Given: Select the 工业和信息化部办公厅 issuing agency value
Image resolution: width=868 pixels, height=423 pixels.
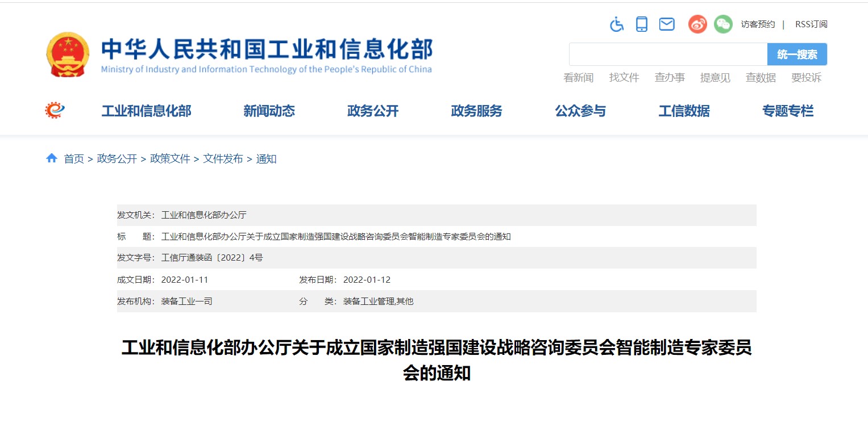Looking at the screenshot, I should point(203,215).
